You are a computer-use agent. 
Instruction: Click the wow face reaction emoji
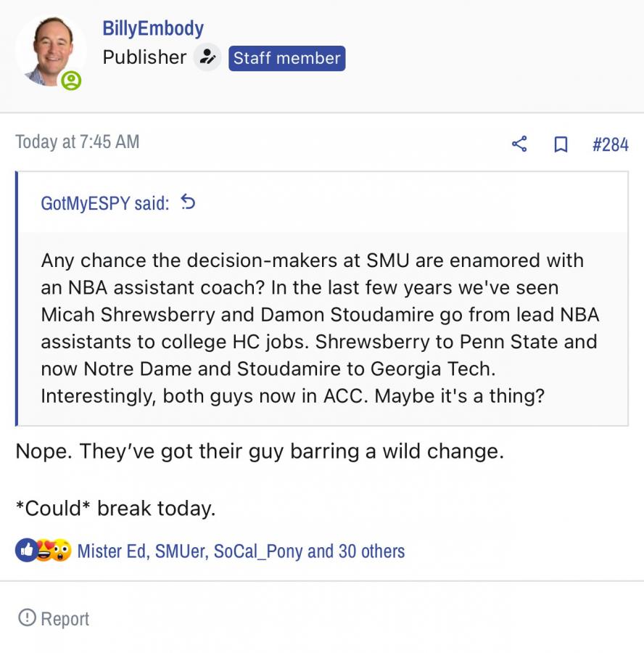pos(62,551)
